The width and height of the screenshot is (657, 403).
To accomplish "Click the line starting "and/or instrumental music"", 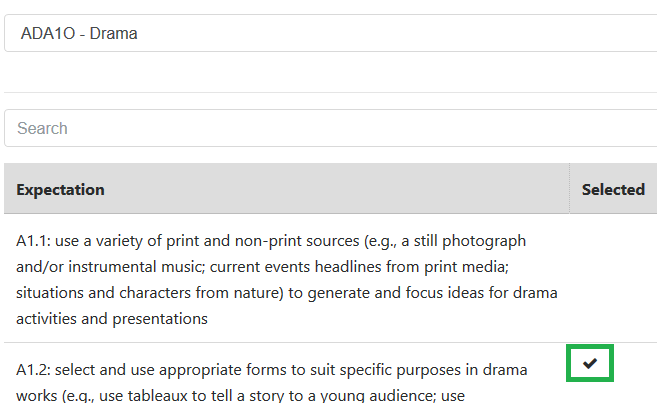I will tap(262, 267).
